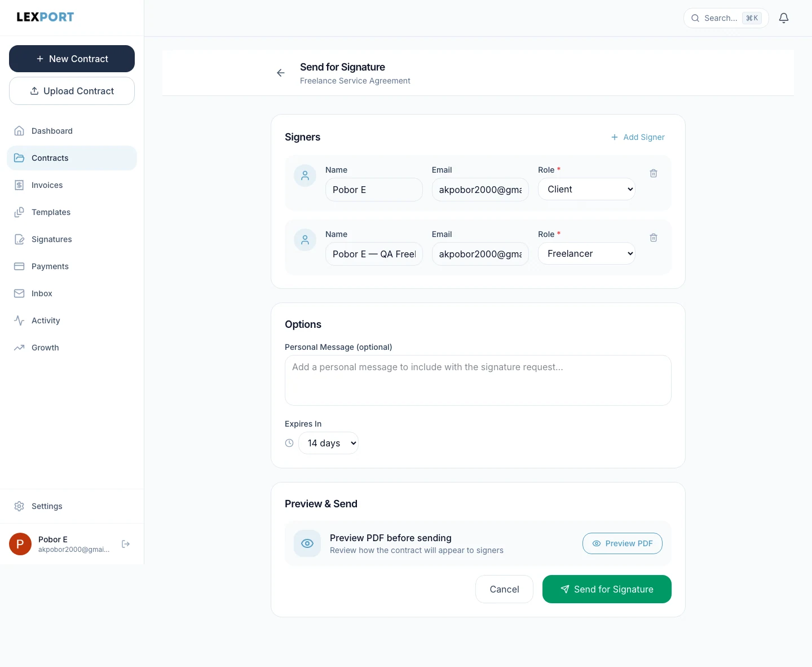
Task: Click the Freelance Service Agreement subtitle
Action: [x=355, y=81]
